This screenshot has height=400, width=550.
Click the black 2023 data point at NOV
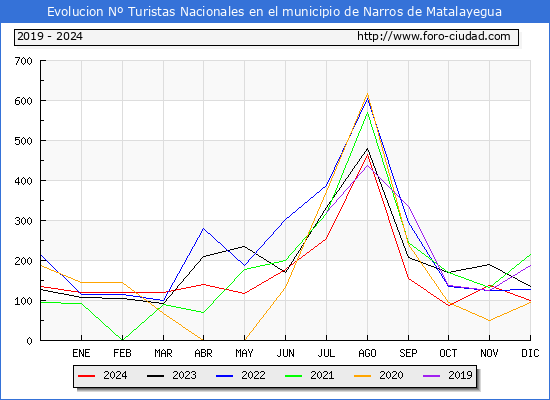click(489, 265)
